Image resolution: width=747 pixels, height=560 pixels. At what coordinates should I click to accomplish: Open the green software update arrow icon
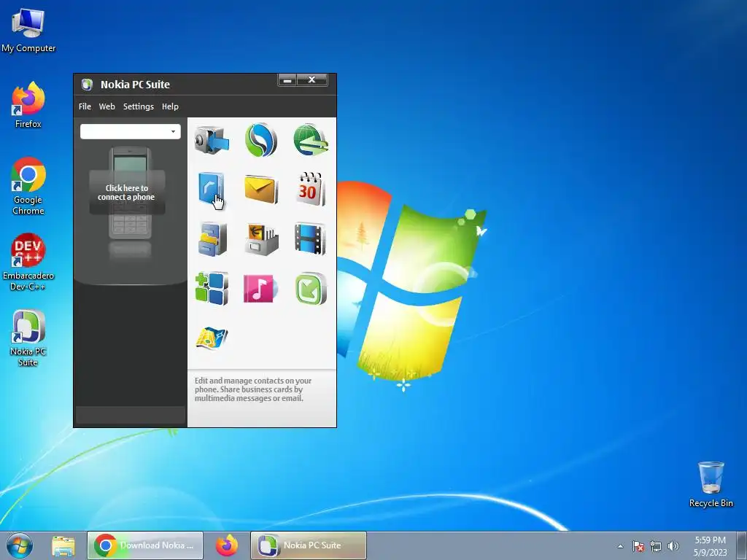[x=311, y=289]
